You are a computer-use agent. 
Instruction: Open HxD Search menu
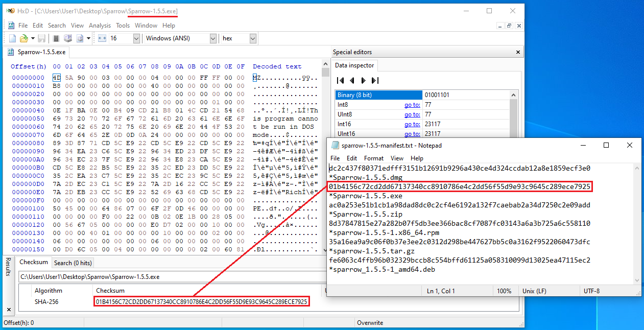tap(57, 26)
